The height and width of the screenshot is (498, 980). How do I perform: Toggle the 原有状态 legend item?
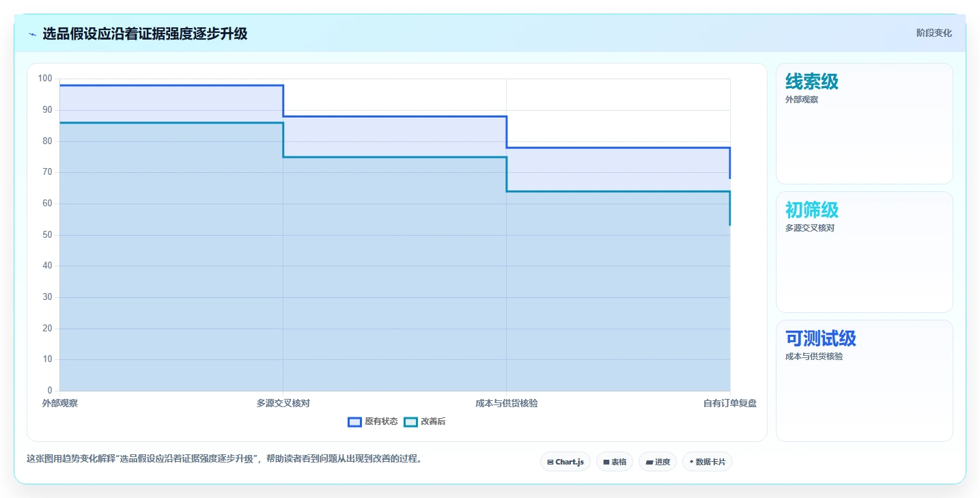tap(373, 421)
